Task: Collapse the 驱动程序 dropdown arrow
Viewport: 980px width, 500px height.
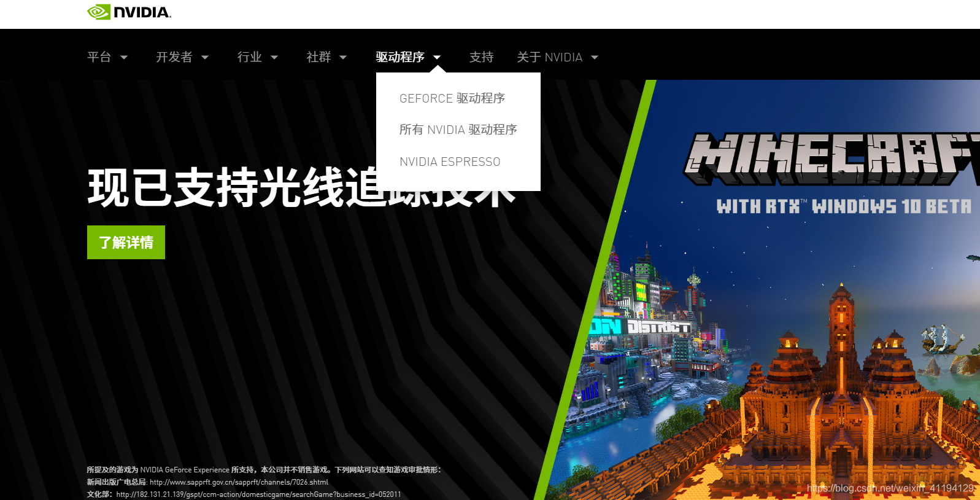Action: click(x=437, y=57)
